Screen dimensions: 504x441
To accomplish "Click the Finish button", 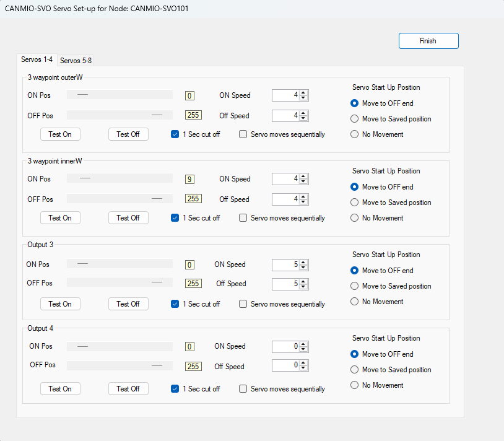I will click(x=428, y=41).
